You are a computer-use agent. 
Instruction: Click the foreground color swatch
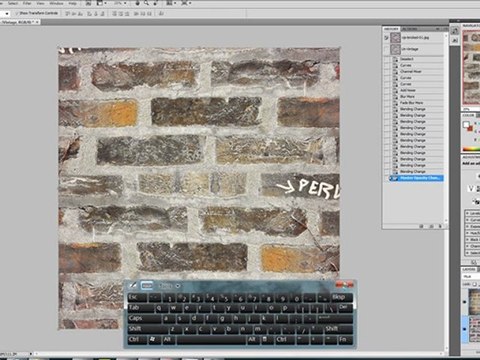466,125
